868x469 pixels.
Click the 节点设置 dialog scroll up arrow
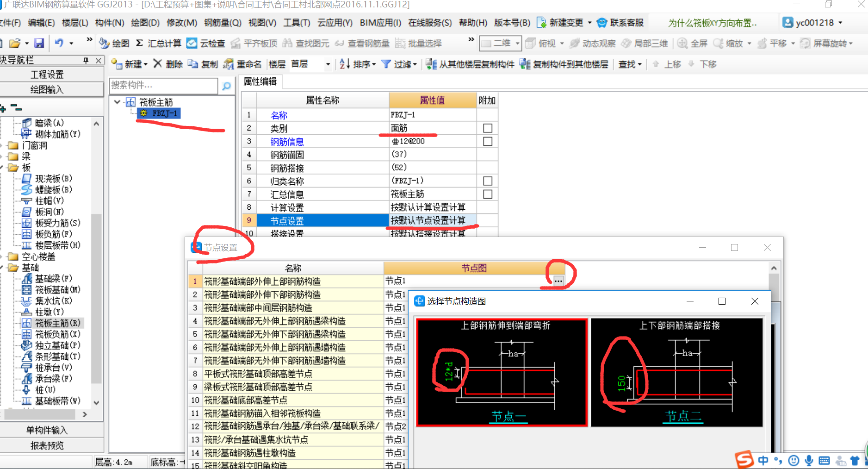[x=774, y=268]
